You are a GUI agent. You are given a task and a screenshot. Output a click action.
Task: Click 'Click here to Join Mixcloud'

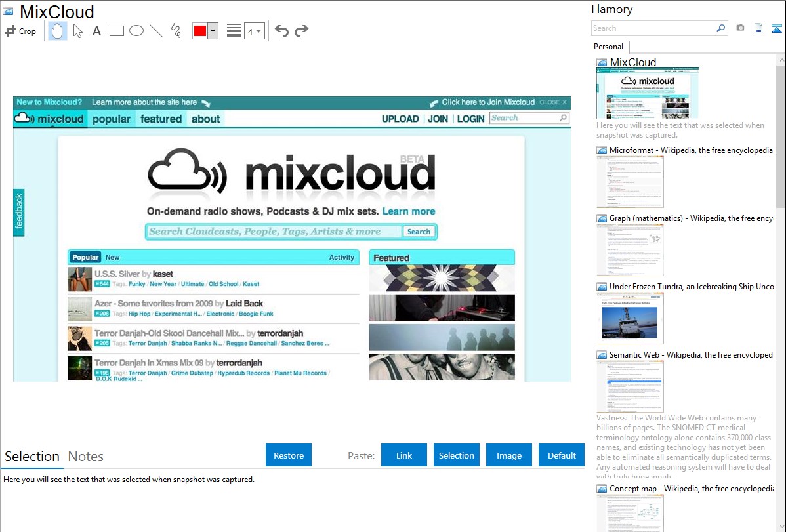coord(487,102)
